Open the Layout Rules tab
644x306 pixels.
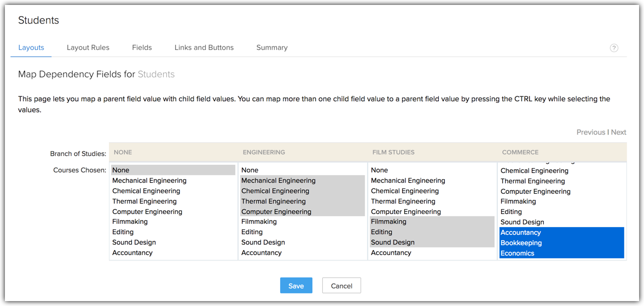(88, 48)
